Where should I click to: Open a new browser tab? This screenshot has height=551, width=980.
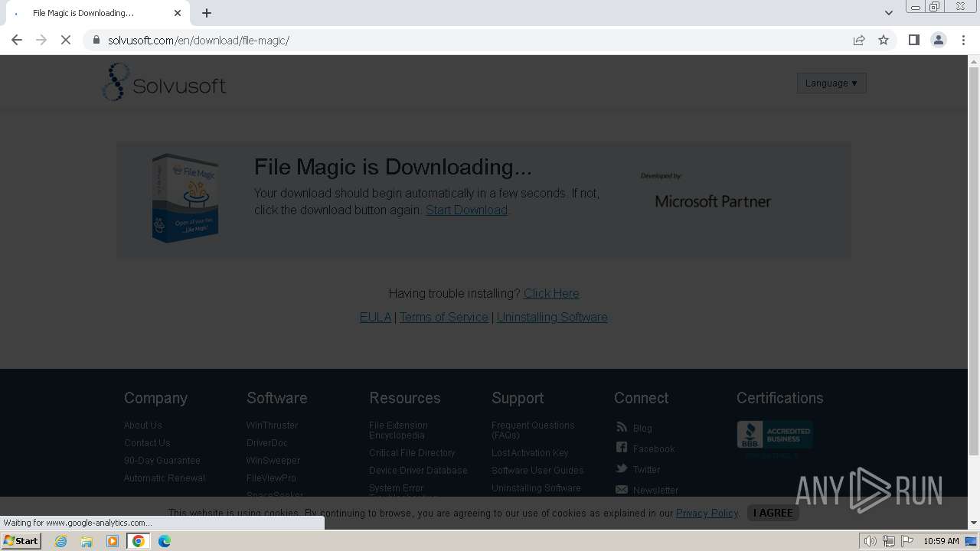[x=207, y=13]
